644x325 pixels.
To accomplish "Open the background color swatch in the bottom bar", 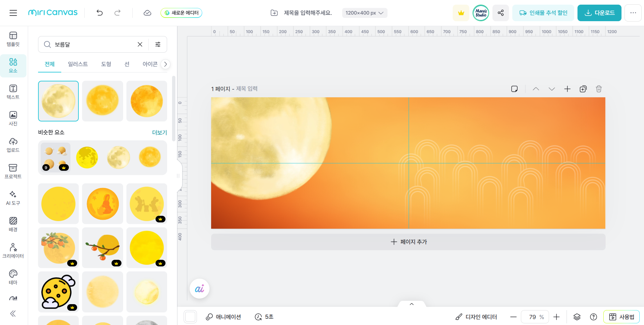I will 190,316.
